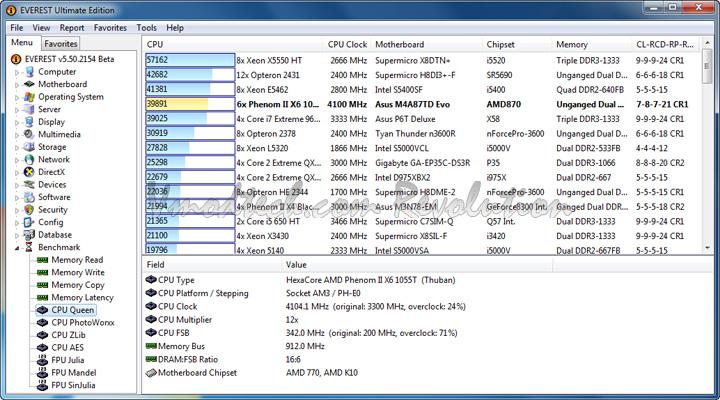
Task: Click the 57162 score bar
Action: (x=190, y=60)
